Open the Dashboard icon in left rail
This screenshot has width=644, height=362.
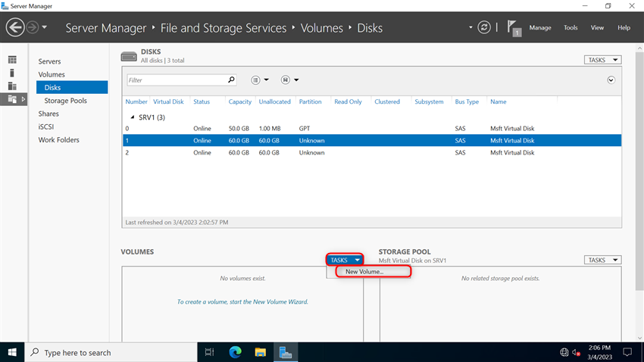(12, 60)
